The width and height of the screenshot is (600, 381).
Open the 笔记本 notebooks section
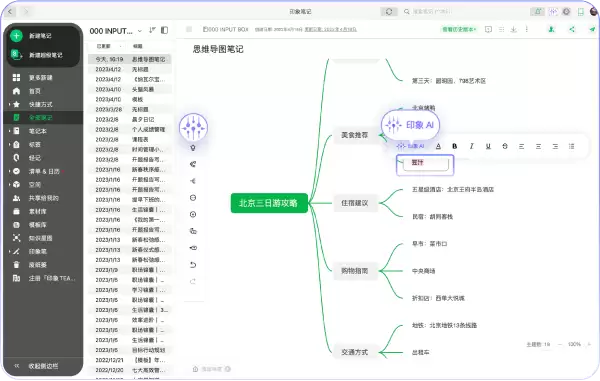coord(38,131)
